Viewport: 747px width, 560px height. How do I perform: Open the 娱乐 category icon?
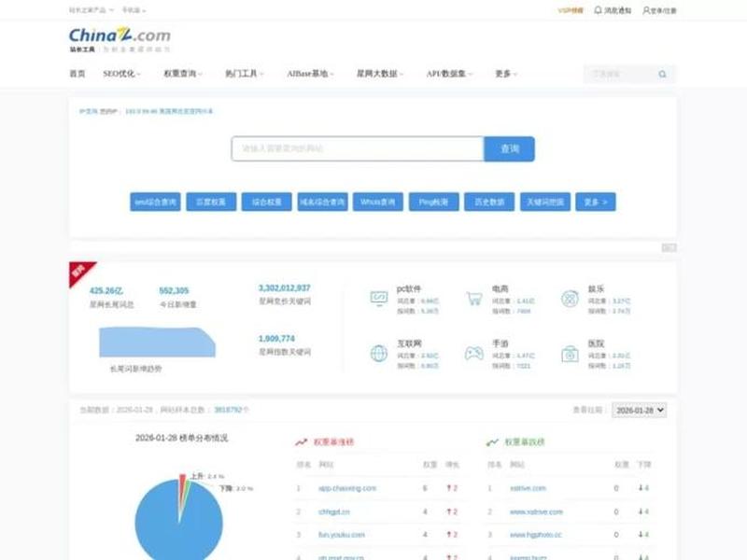pos(570,299)
